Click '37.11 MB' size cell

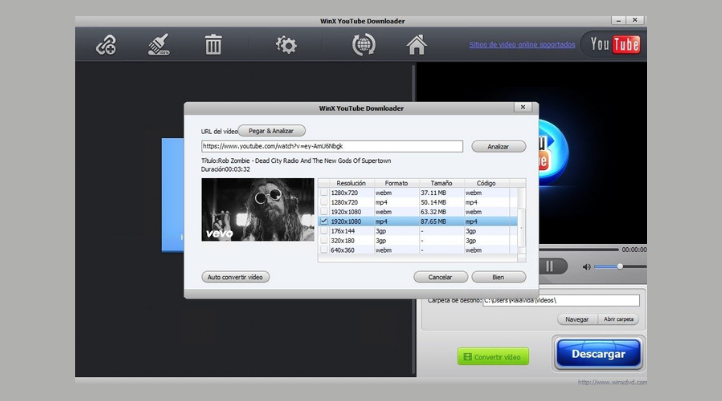(x=433, y=192)
